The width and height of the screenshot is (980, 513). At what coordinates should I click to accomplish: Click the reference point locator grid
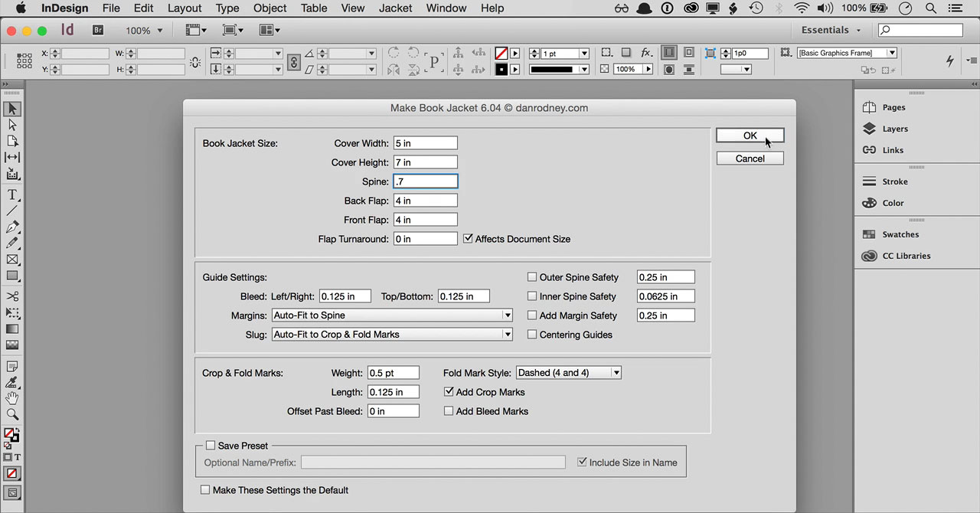[24, 61]
